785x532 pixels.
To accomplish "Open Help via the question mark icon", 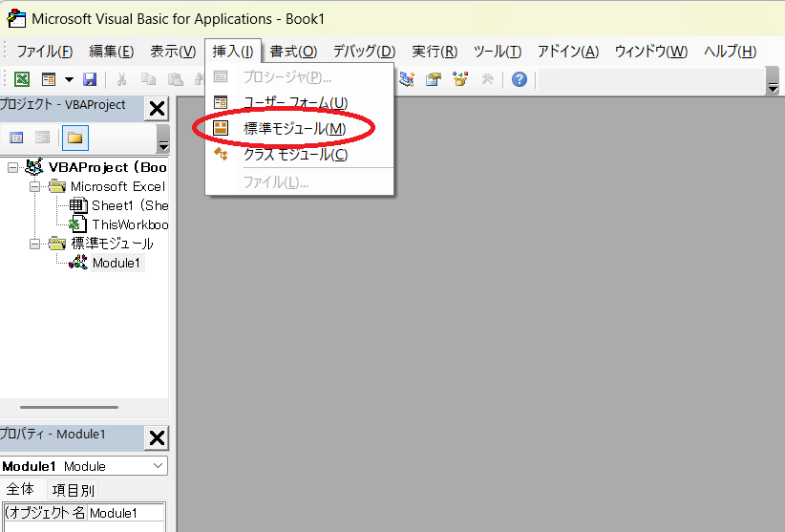I will 519,79.
